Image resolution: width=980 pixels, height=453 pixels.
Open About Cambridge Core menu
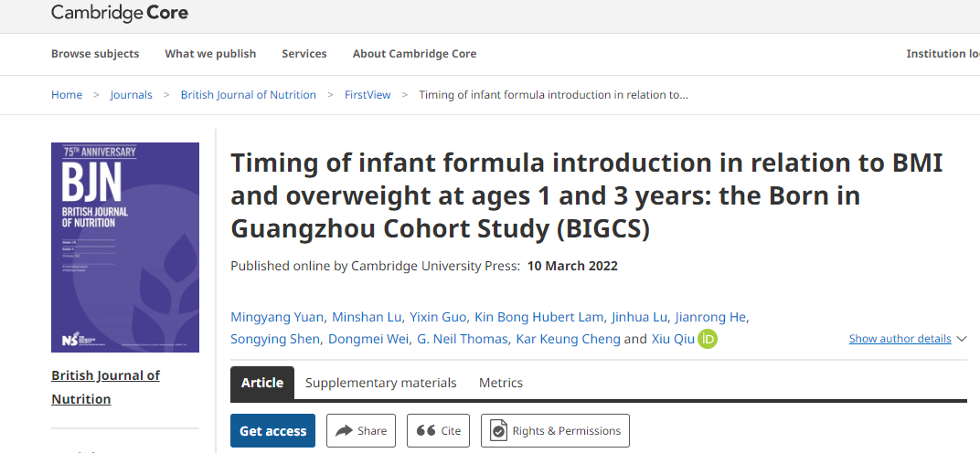pos(414,54)
